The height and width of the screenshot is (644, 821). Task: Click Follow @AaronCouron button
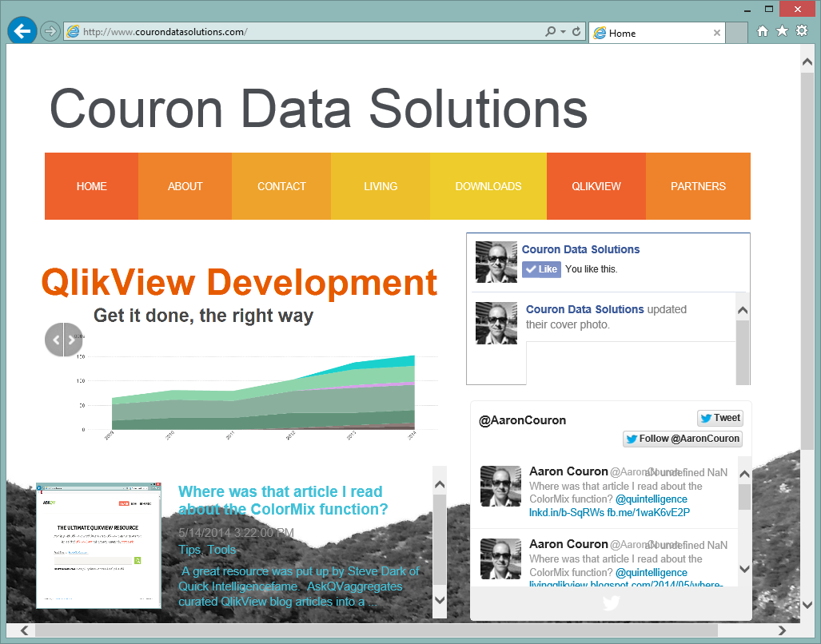(683, 439)
